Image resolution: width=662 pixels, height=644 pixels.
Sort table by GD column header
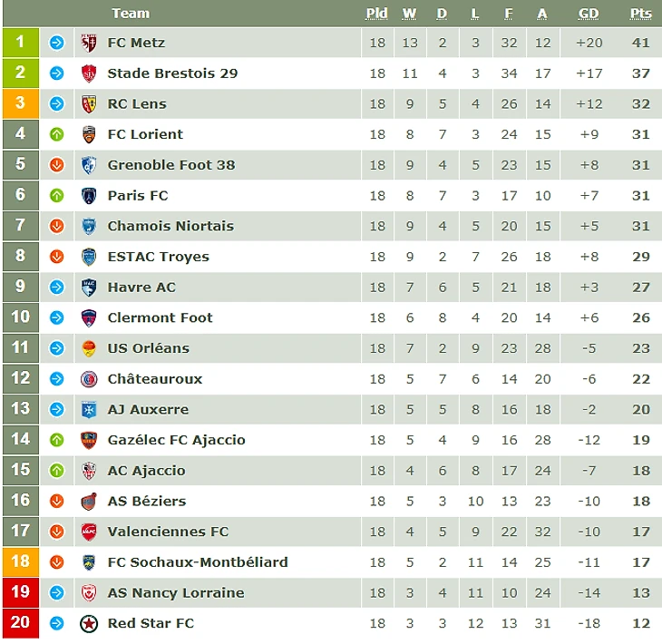pyautogui.click(x=589, y=14)
